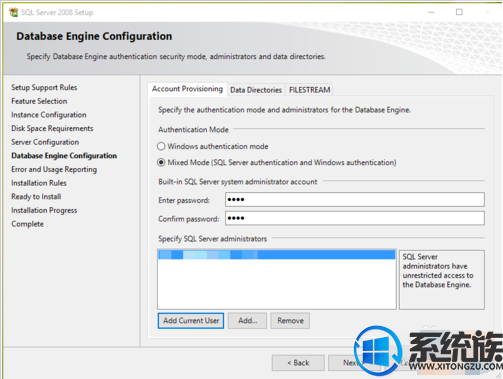Click Complete step in sidebar
Image resolution: width=503 pixels, height=379 pixels.
(x=27, y=224)
